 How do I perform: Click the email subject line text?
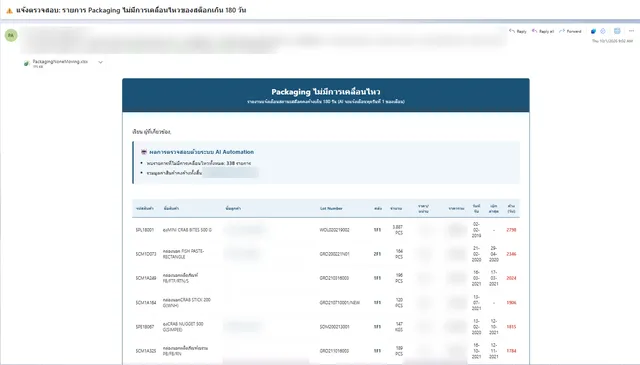(131, 10)
